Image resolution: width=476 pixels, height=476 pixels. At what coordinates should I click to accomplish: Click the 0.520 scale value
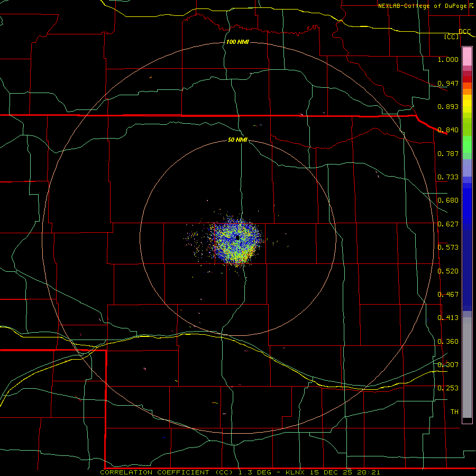448,271
